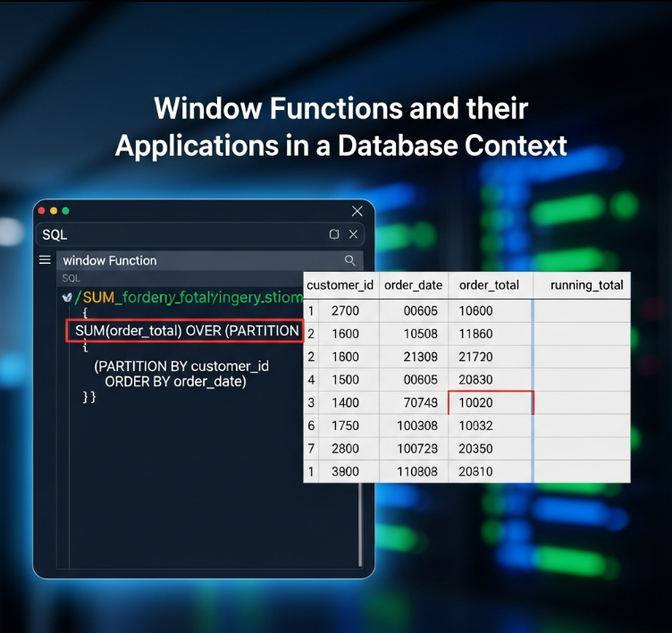Select the red-outlined 10020 cell

[x=490, y=402]
